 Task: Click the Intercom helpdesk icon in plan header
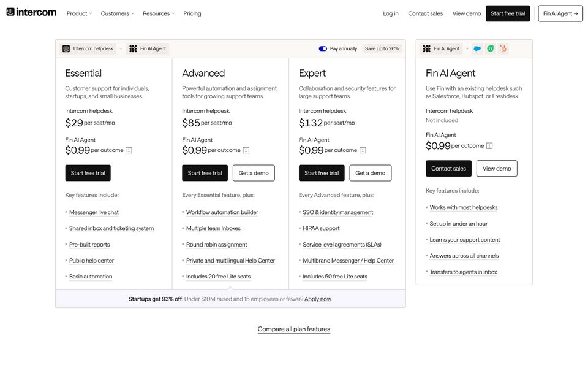tap(66, 49)
